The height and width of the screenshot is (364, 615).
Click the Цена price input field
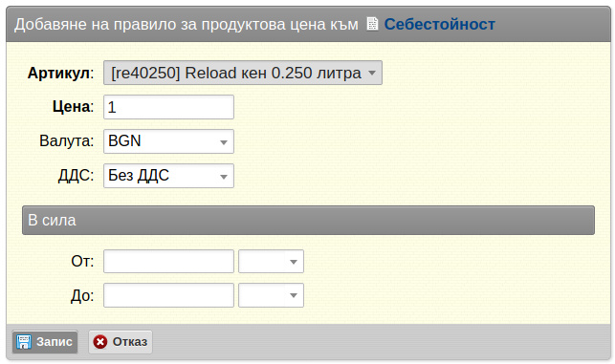tap(168, 107)
